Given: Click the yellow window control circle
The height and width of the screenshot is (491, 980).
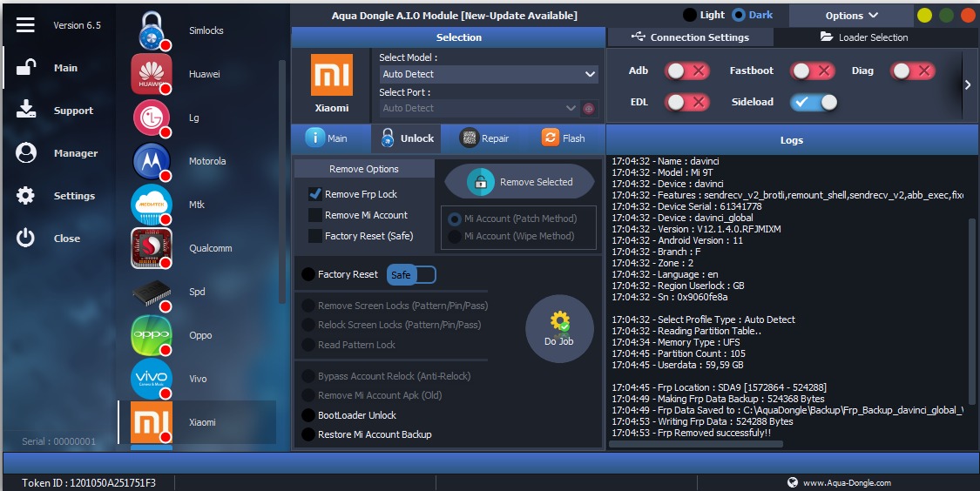Looking at the screenshot, I should [924, 16].
